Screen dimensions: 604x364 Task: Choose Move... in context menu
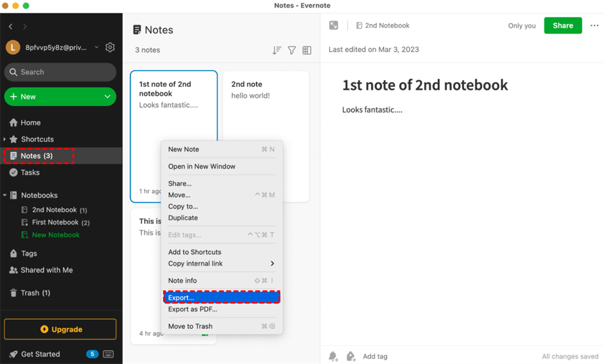tap(222, 195)
